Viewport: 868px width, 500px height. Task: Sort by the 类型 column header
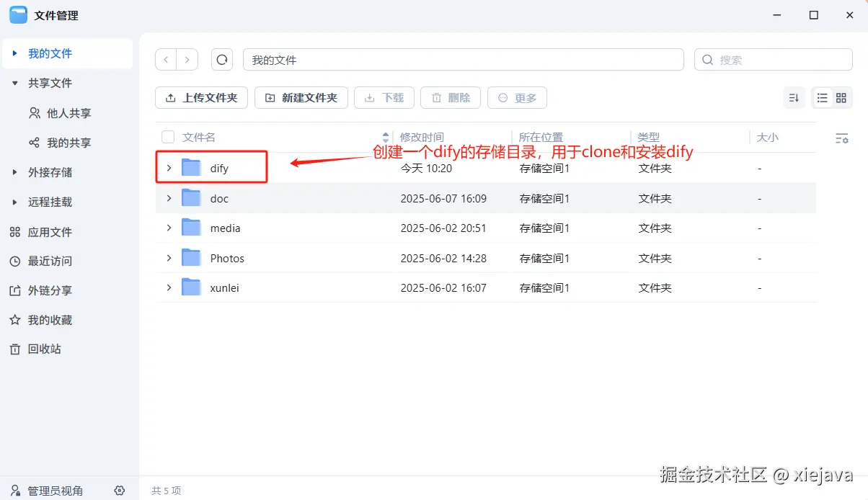649,137
